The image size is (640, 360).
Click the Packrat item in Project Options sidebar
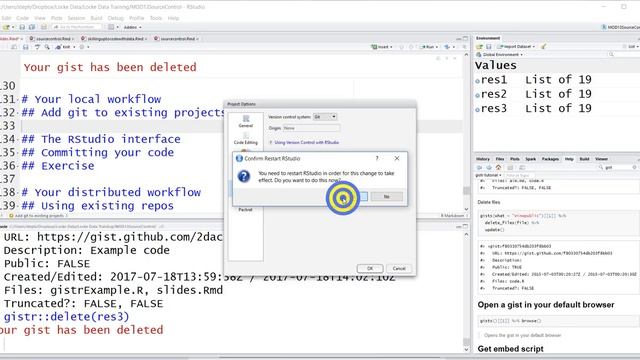pyautogui.click(x=245, y=209)
